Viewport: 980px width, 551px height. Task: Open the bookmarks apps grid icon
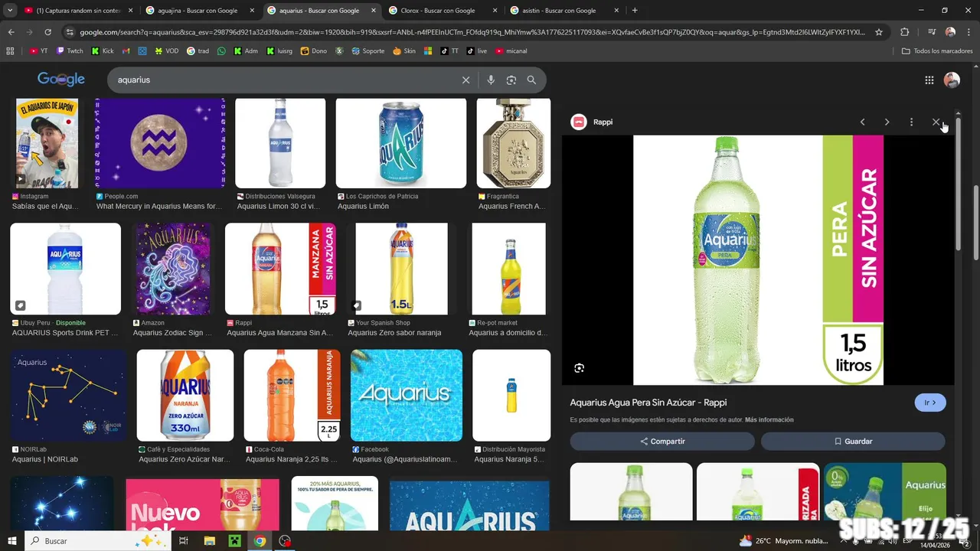10,51
